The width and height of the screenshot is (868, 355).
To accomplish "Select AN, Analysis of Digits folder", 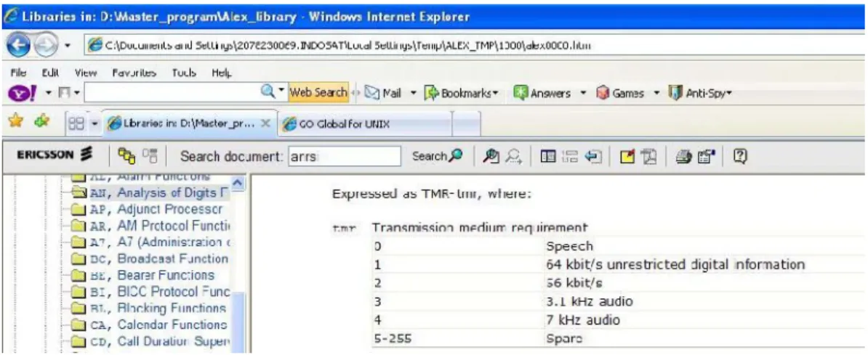I will (150, 194).
